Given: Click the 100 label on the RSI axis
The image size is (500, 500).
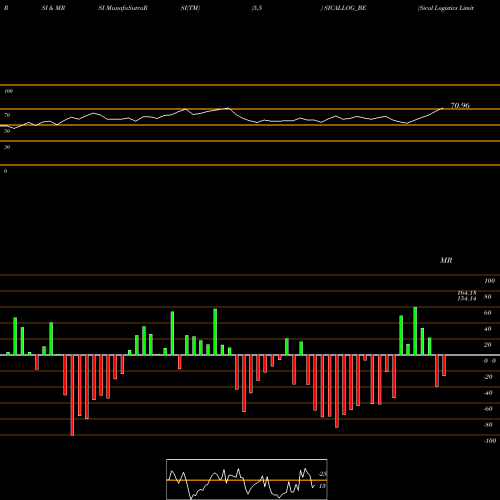Looking at the screenshot, I should click(8, 91).
